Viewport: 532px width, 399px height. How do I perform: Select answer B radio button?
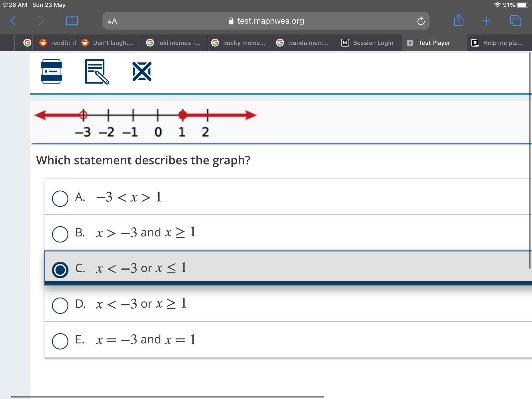coord(60,234)
